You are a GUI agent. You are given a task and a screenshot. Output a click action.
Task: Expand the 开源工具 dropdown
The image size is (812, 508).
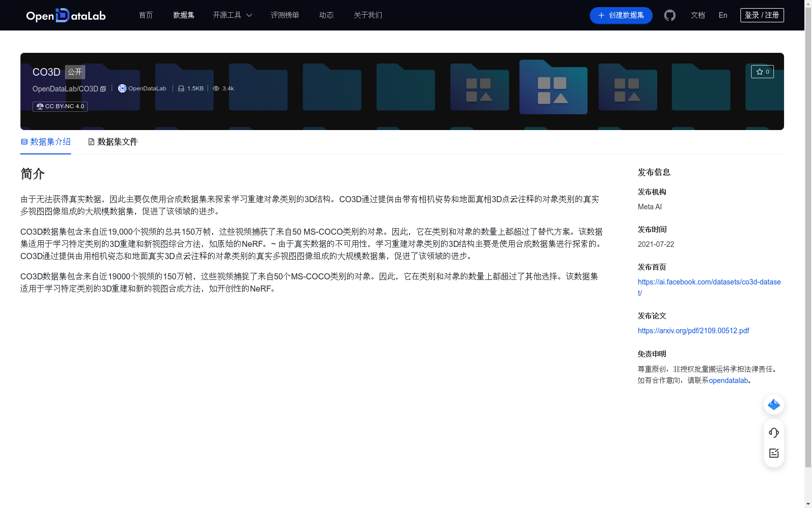point(232,15)
